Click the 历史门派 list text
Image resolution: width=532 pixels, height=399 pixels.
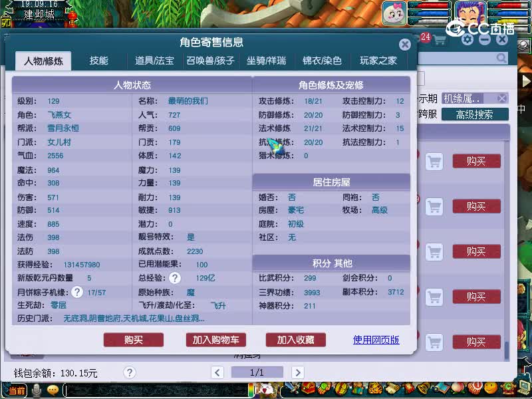[x=134, y=319]
